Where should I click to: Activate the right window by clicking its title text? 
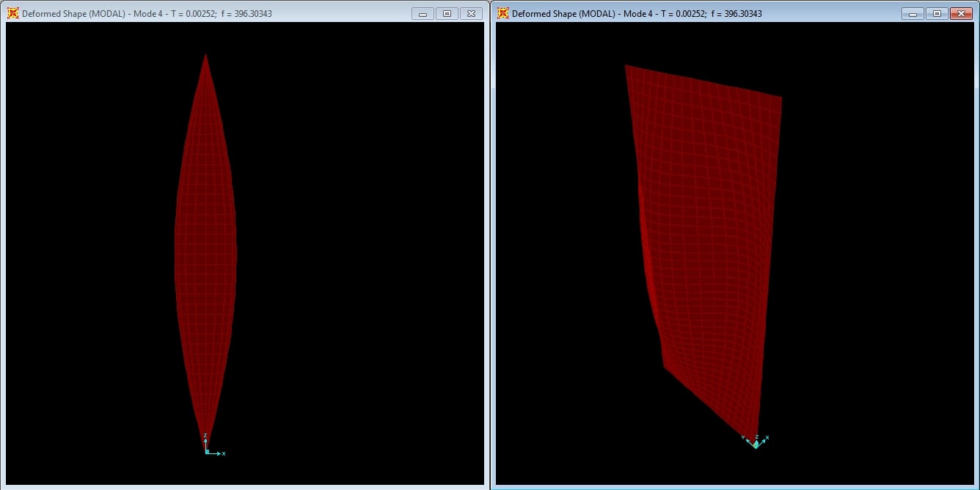coord(637,13)
